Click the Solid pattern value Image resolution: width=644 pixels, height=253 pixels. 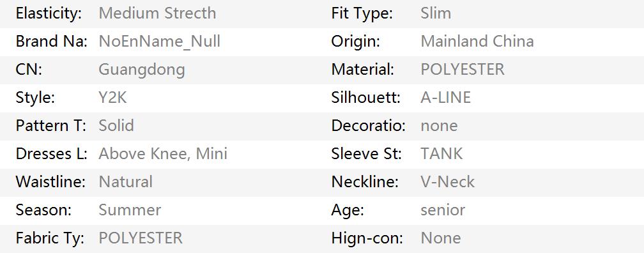[116, 125]
